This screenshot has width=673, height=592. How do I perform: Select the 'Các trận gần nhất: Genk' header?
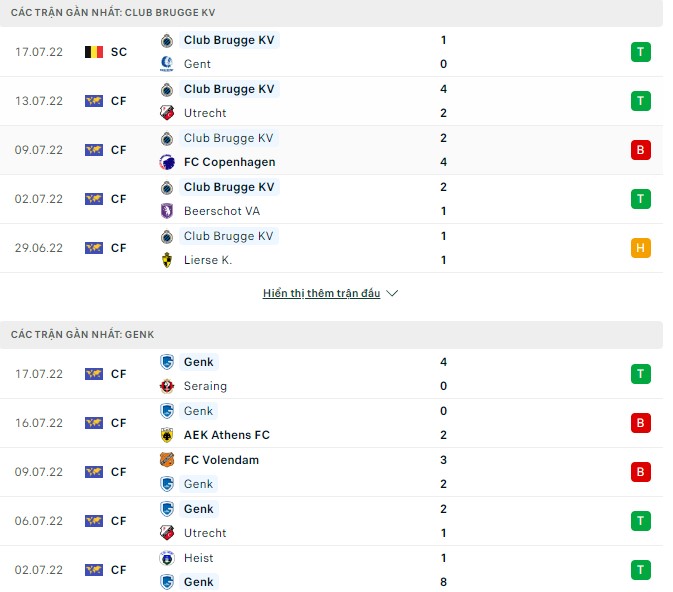tap(83, 334)
